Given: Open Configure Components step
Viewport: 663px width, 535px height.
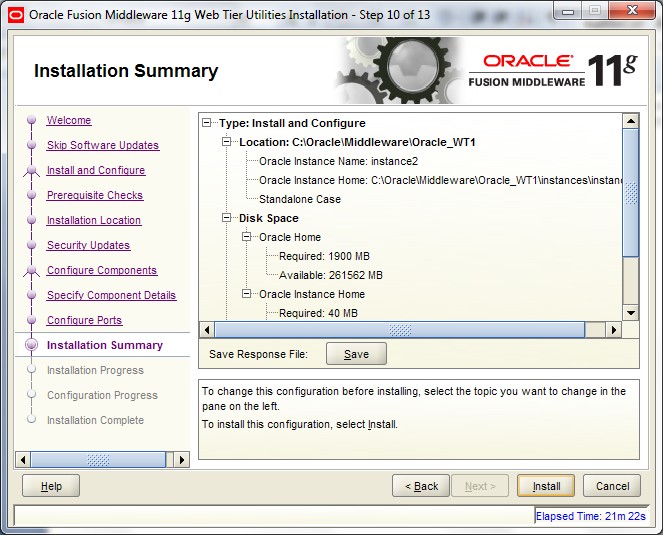Looking at the screenshot, I should coord(102,270).
